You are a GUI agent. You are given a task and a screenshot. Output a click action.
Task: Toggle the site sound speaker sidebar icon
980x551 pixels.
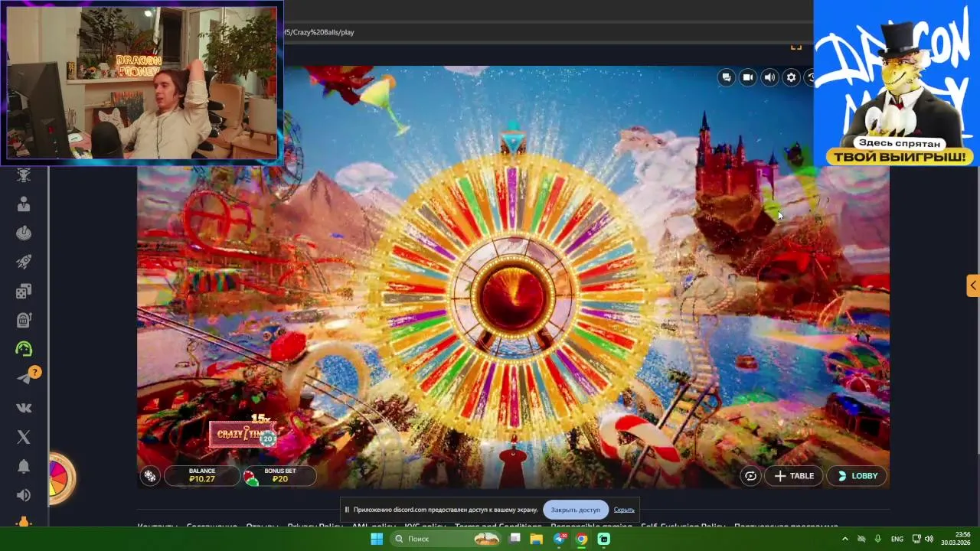(24, 495)
